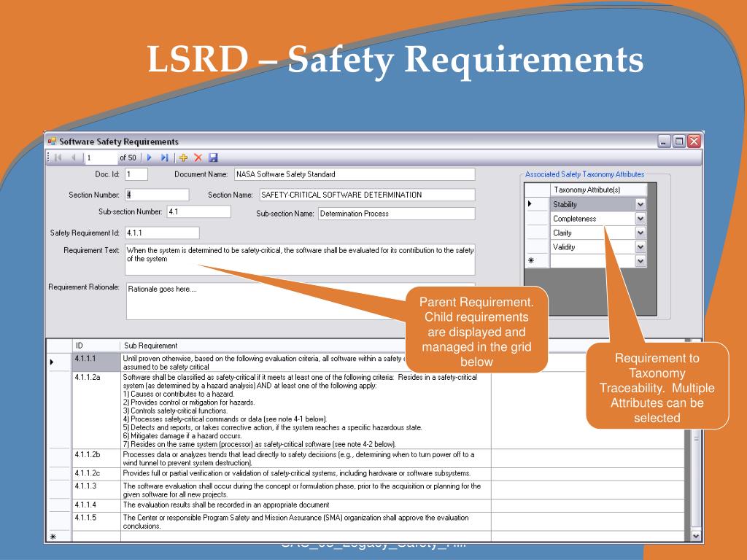Click the Document Name field
747x560 pixels.
(x=355, y=174)
